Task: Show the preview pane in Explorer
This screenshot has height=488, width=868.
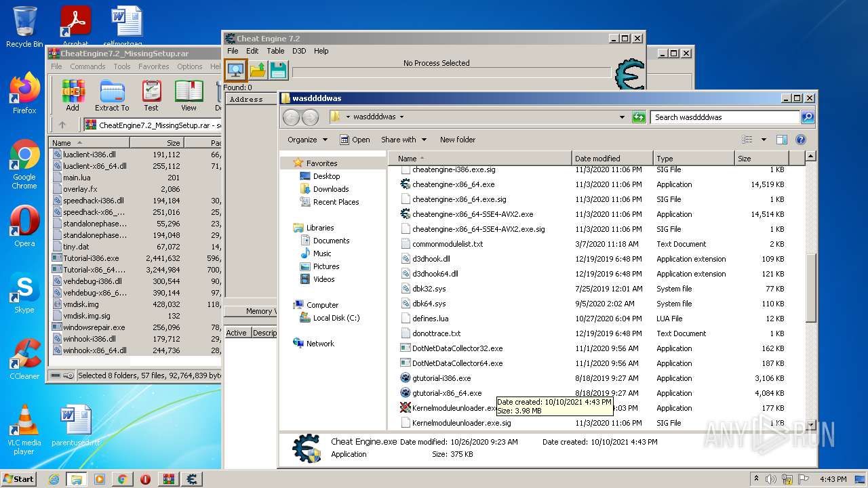Action: click(781, 140)
